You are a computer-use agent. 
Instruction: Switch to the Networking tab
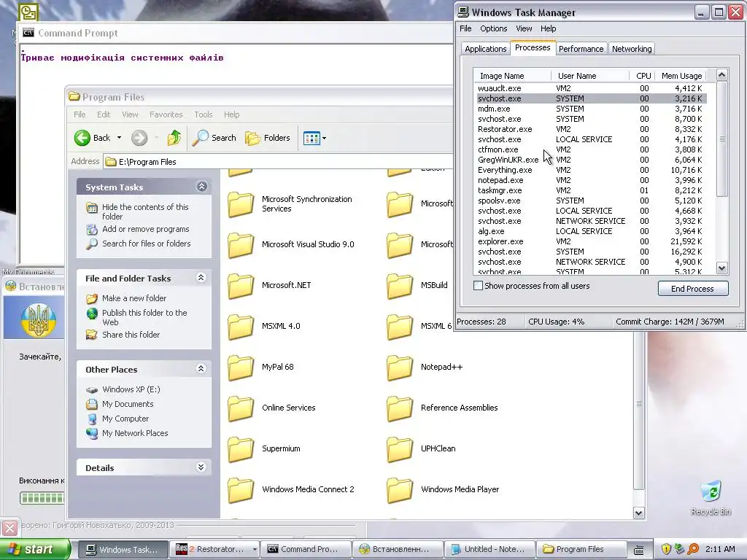pyautogui.click(x=632, y=49)
